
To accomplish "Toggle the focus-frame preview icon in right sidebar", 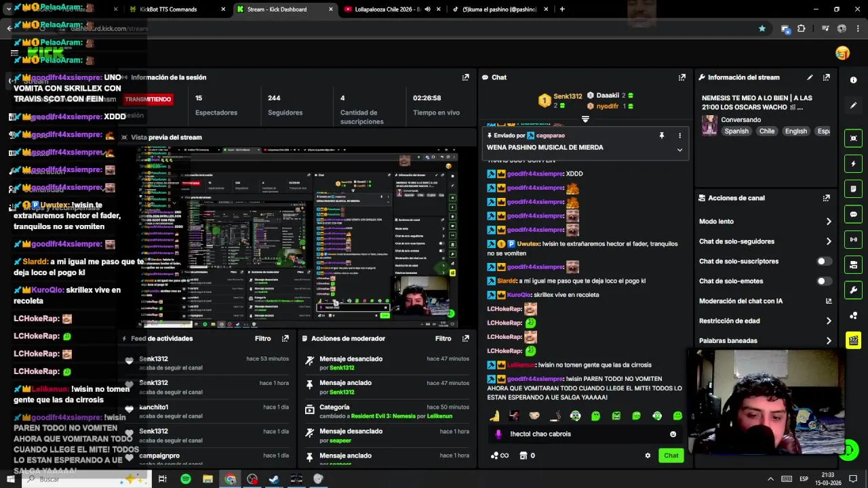I will click(853, 138).
